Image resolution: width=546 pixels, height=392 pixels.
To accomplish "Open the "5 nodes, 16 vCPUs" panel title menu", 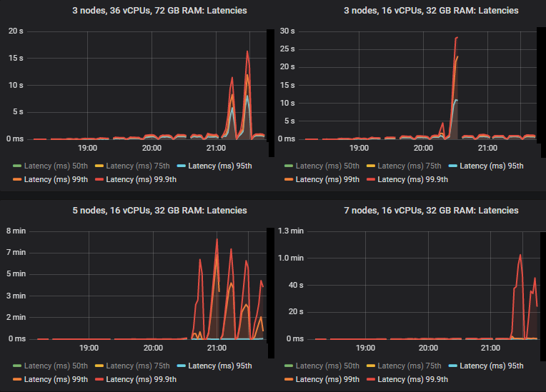I will click(136, 211).
